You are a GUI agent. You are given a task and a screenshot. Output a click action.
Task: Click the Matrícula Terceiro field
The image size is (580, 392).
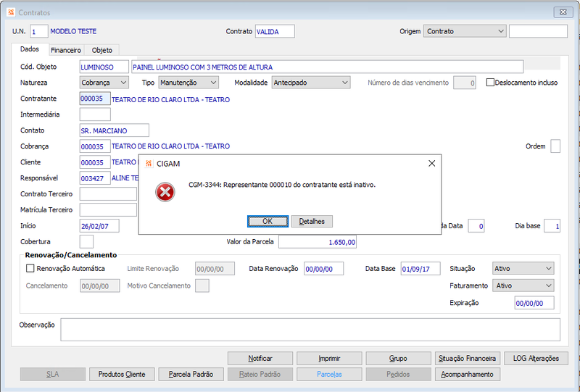pyautogui.click(x=108, y=209)
